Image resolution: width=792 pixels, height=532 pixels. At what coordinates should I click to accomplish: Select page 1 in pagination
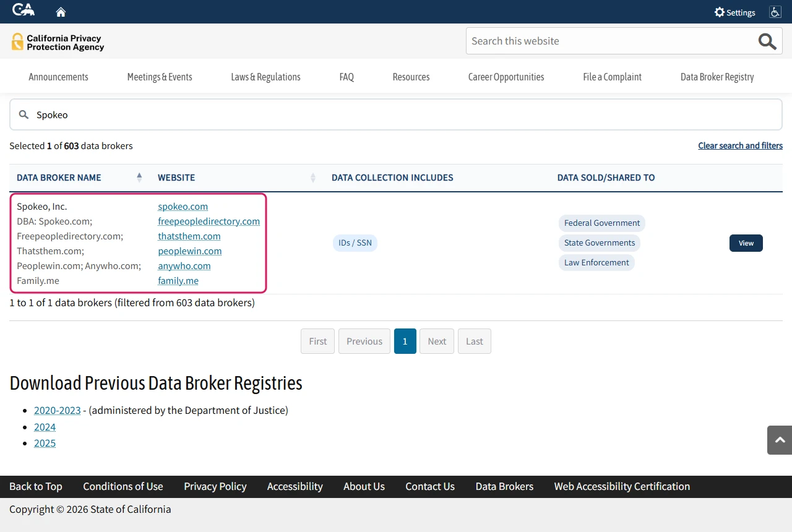click(x=405, y=341)
